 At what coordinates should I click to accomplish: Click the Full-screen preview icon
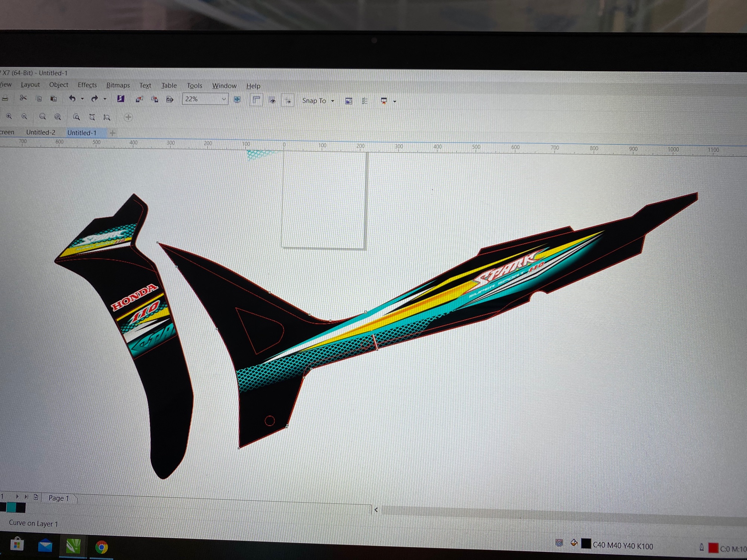(x=237, y=100)
